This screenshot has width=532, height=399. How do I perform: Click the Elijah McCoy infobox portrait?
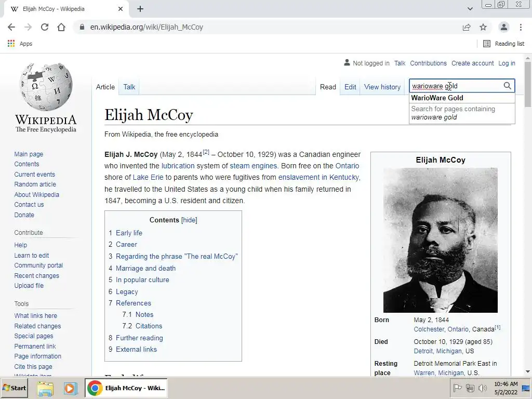tap(441, 240)
